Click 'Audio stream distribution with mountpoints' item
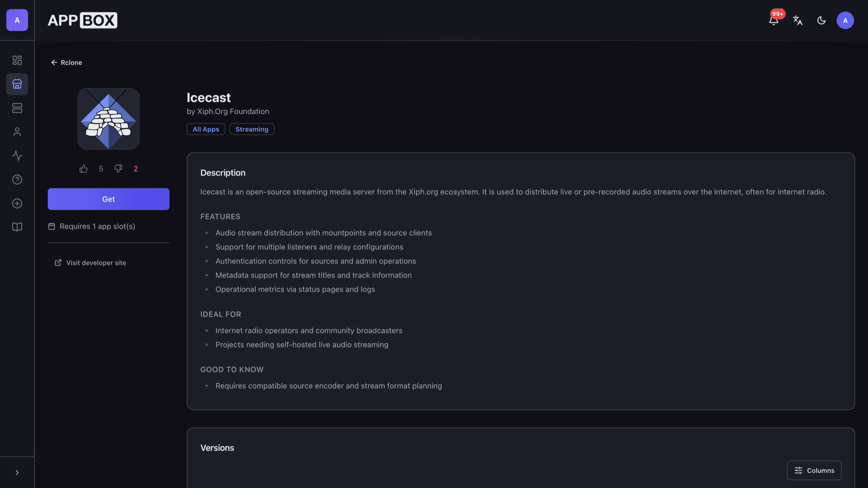The height and width of the screenshot is (488, 868). coord(324,233)
